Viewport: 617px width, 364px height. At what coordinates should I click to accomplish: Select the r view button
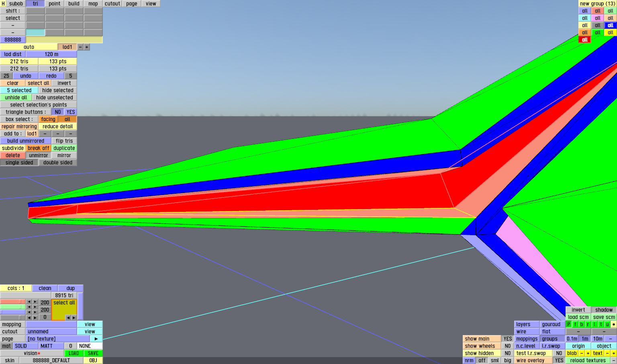click(588, 324)
